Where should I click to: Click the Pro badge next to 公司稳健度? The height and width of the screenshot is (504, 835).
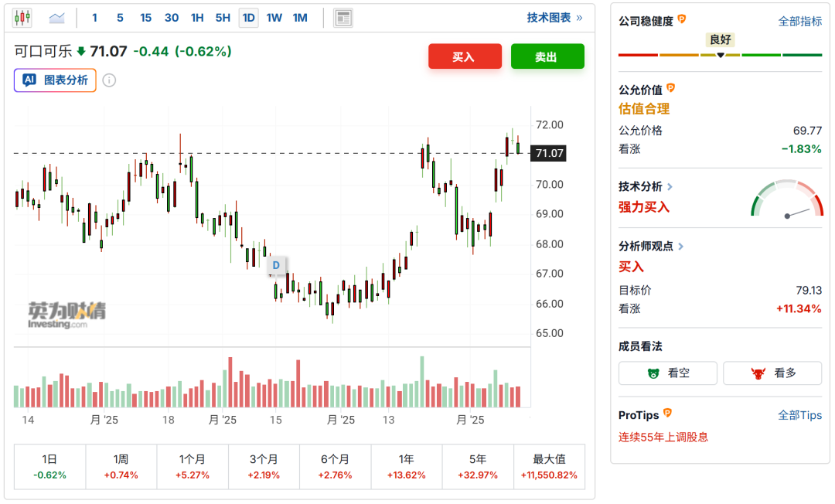pos(682,20)
